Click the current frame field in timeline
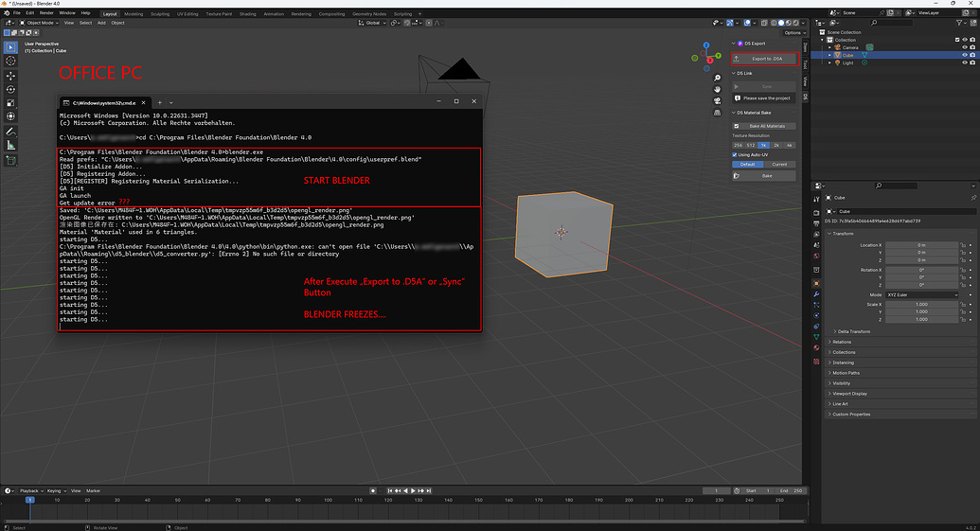The image size is (980, 531). point(716,491)
